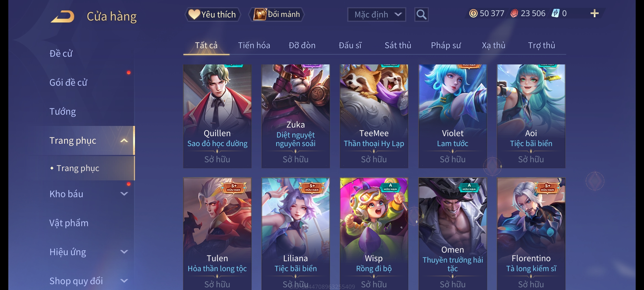Expand the Hiệu ứng sidebar section
Image resolution: width=644 pixels, height=290 pixels.
(x=124, y=252)
